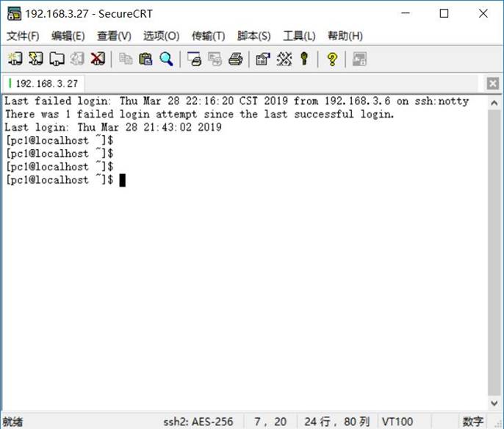
Task: Select the 192.168.3.27 session tab
Action: click(44, 84)
